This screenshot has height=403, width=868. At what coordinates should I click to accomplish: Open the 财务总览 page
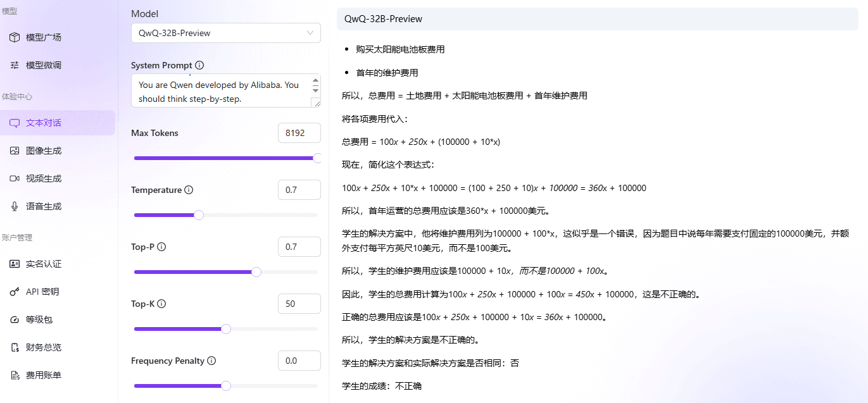(43, 347)
